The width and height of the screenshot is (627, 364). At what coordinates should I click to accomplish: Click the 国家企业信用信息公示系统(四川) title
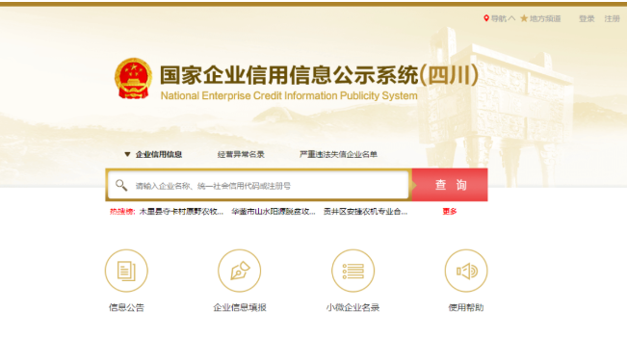point(320,75)
